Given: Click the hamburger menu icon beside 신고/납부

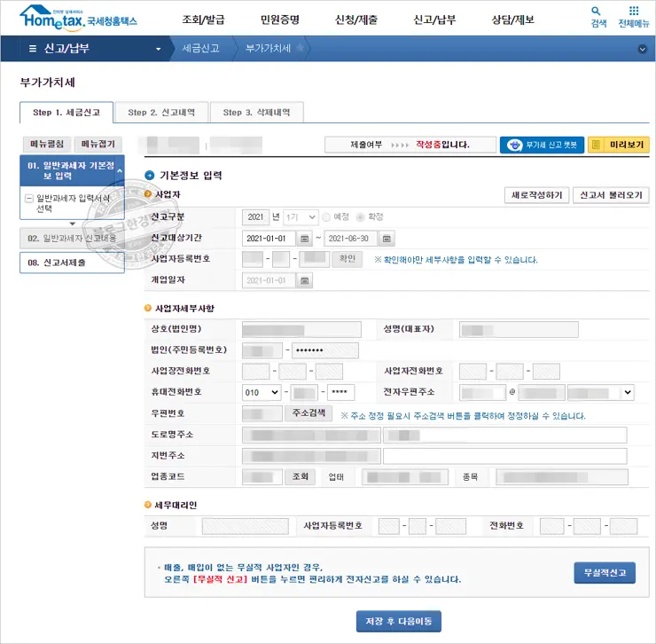Looking at the screenshot, I should tap(33, 49).
